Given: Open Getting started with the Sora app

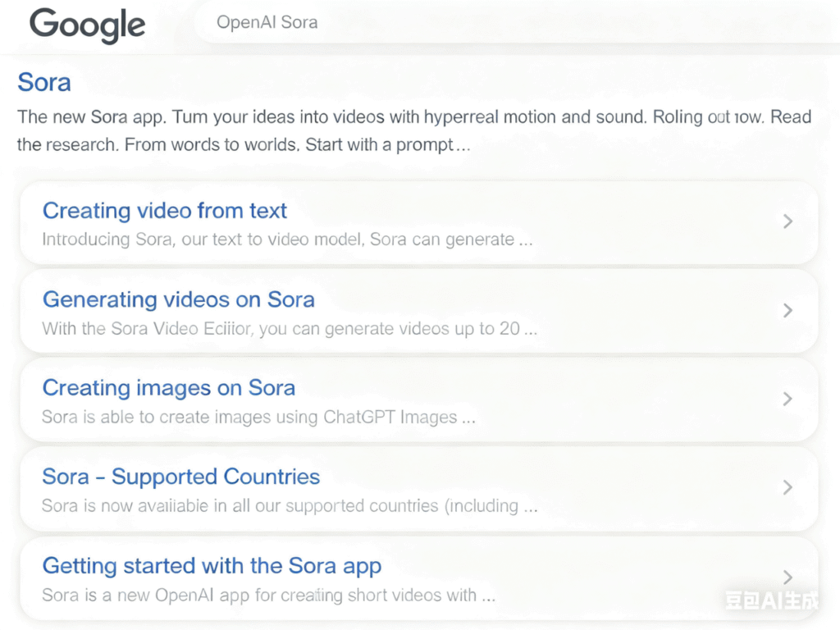Looking at the screenshot, I should click(212, 565).
